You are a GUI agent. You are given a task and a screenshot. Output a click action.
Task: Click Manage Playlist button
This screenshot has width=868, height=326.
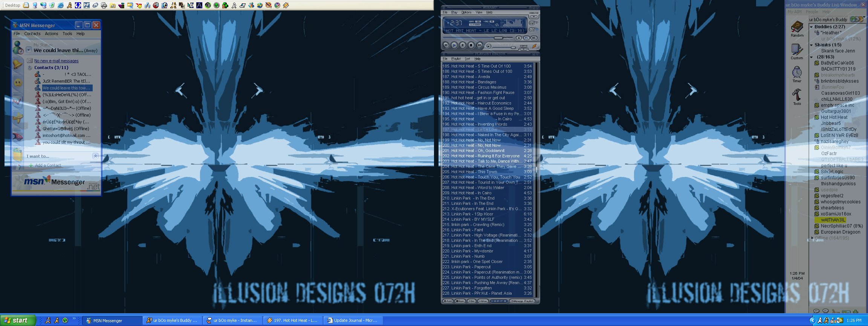pos(522,301)
